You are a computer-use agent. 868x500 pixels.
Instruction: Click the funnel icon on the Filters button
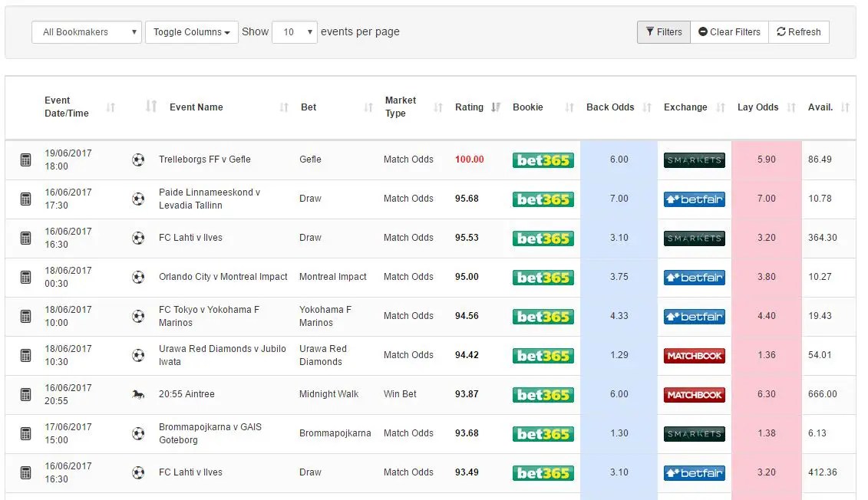coord(651,32)
